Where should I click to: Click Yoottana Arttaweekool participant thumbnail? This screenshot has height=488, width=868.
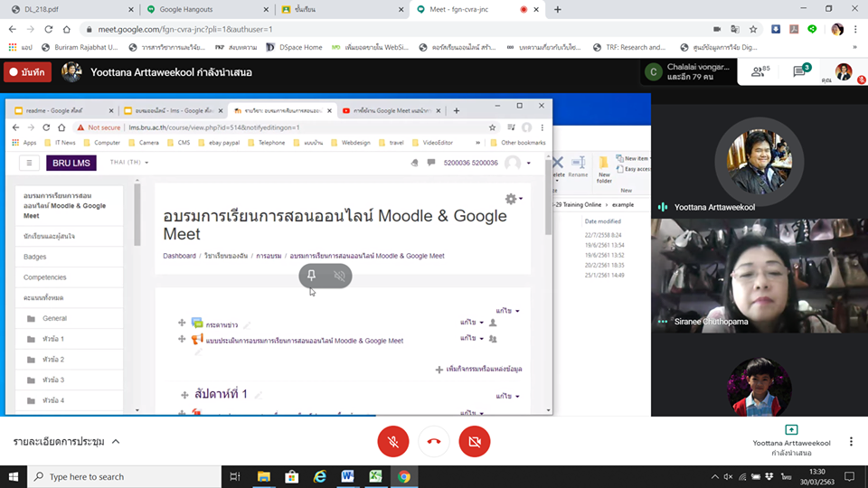759,162
